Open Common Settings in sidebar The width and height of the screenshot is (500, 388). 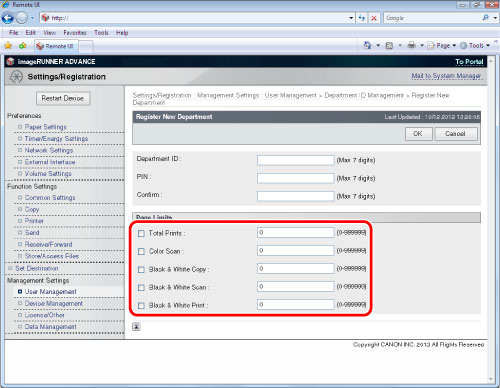50,198
